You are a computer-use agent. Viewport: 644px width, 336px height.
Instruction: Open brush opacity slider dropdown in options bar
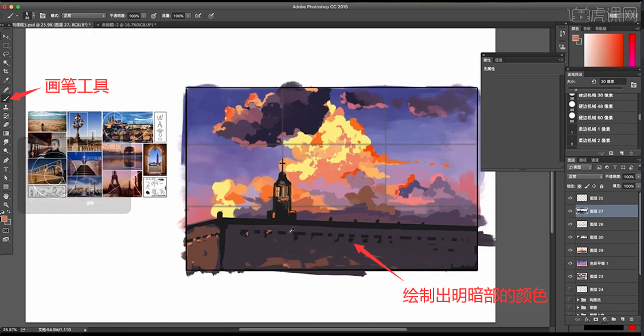coord(144,16)
